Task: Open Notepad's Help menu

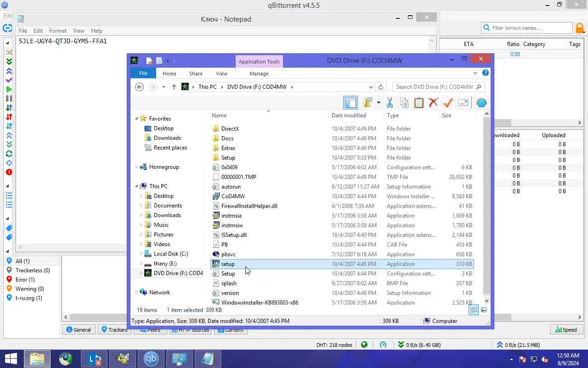Action: tap(96, 31)
